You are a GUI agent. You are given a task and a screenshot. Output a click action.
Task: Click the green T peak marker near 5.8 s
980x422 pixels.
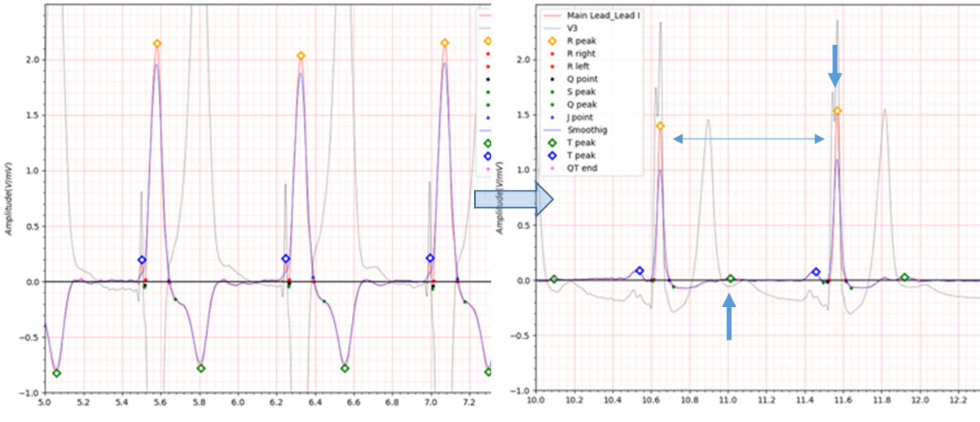point(200,368)
